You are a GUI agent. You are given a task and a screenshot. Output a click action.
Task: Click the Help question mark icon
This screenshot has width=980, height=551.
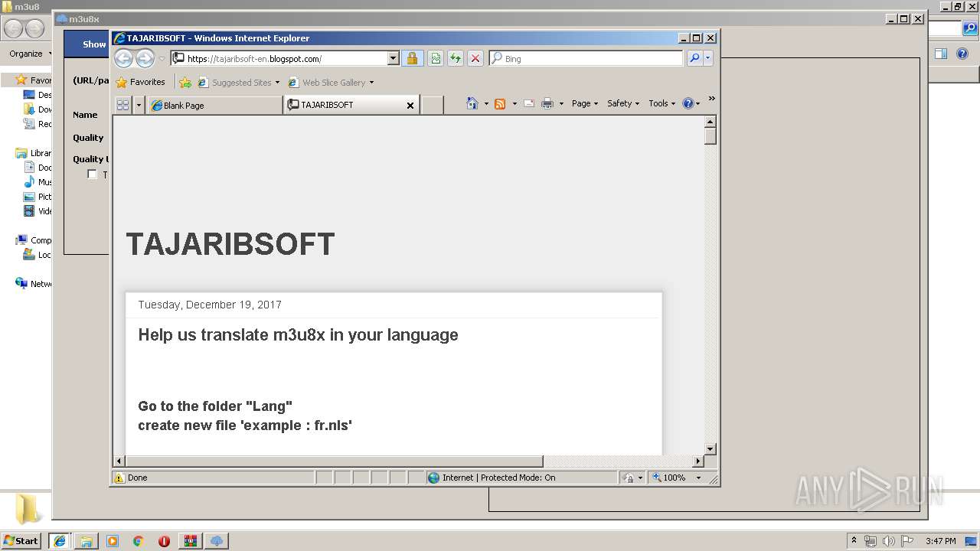[688, 103]
